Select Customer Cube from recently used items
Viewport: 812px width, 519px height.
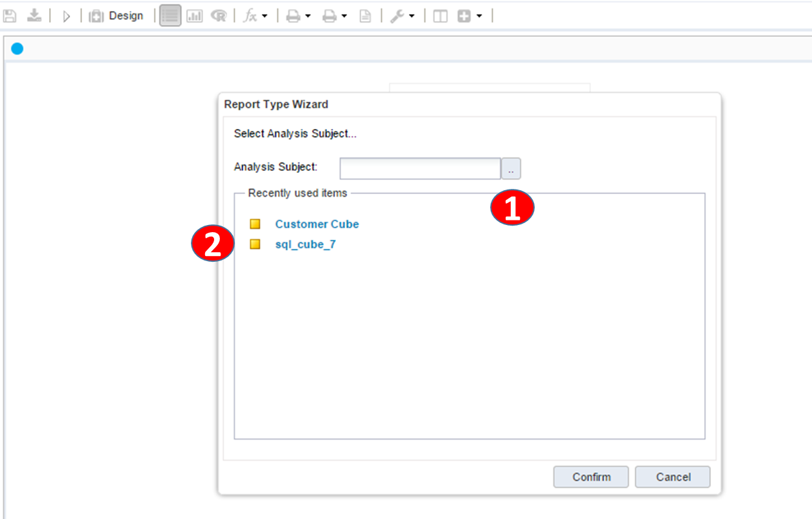(x=317, y=224)
